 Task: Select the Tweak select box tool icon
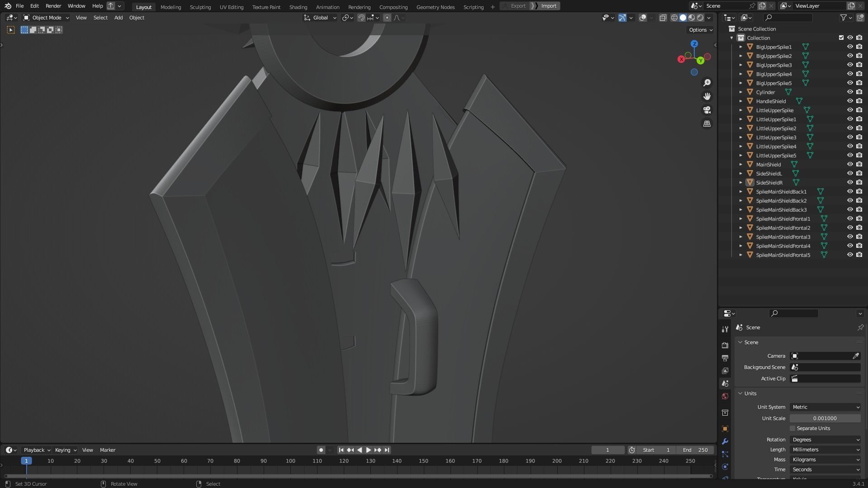(11, 30)
